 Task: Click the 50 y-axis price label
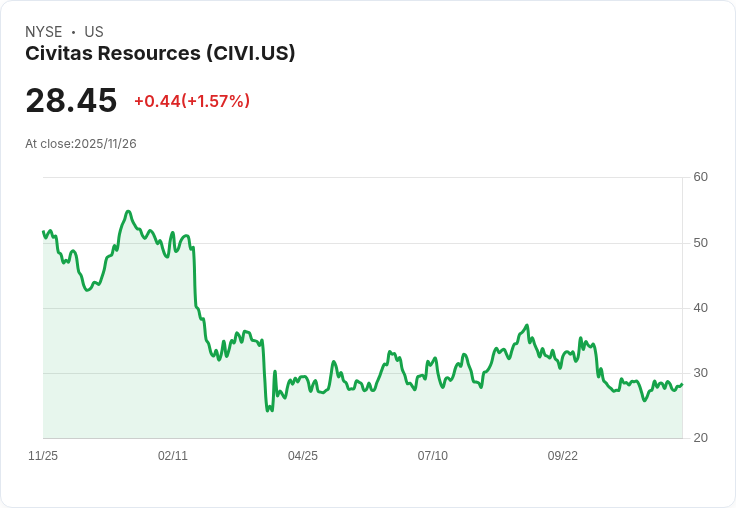click(700, 243)
